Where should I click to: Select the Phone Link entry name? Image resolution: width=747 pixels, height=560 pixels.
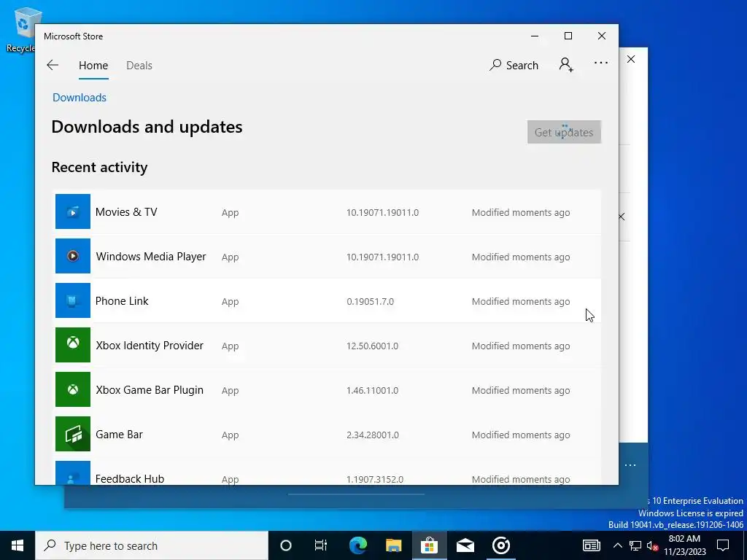point(122,301)
